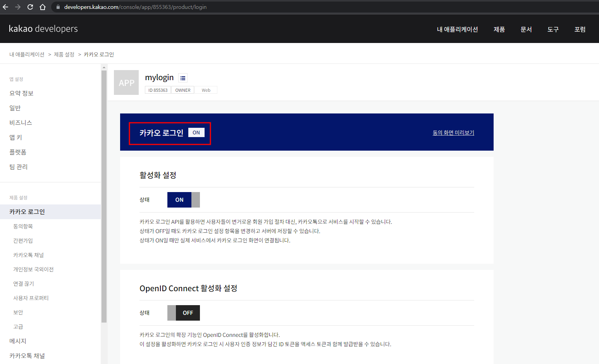Screen dimensions: 599x364
Task: Click 내 애플리케이션 breadcrumb link
Action: pos(27,55)
